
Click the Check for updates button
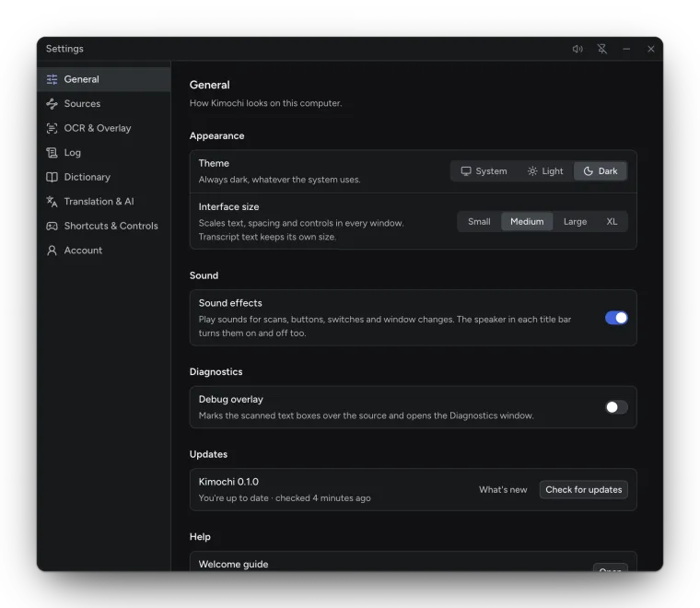click(583, 490)
